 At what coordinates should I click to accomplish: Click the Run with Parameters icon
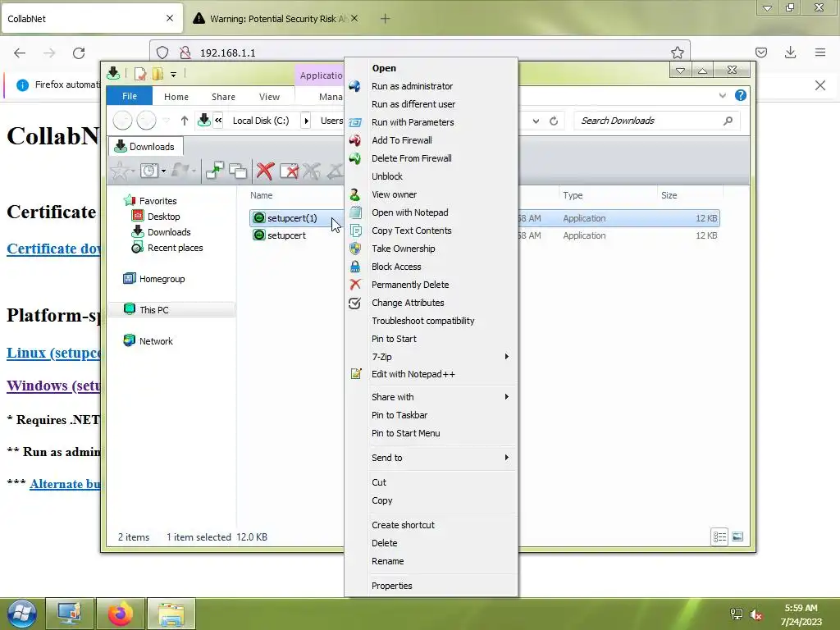[x=354, y=123]
